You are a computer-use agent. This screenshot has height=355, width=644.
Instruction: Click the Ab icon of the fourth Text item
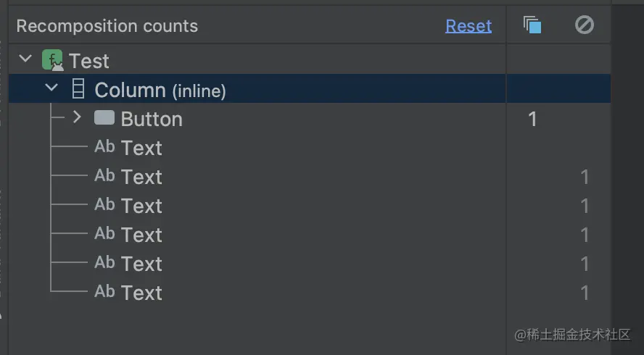(x=104, y=233)
